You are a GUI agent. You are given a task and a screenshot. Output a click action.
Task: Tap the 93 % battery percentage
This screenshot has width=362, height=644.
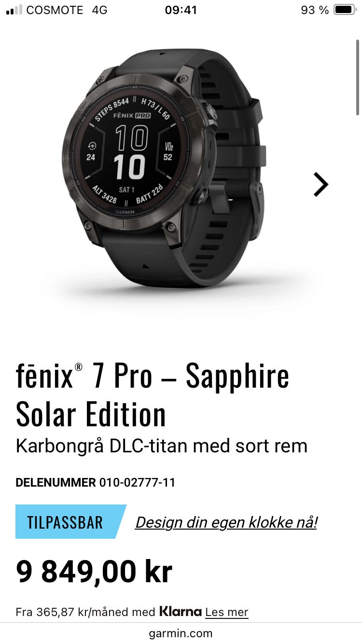[x=315, y=10]
